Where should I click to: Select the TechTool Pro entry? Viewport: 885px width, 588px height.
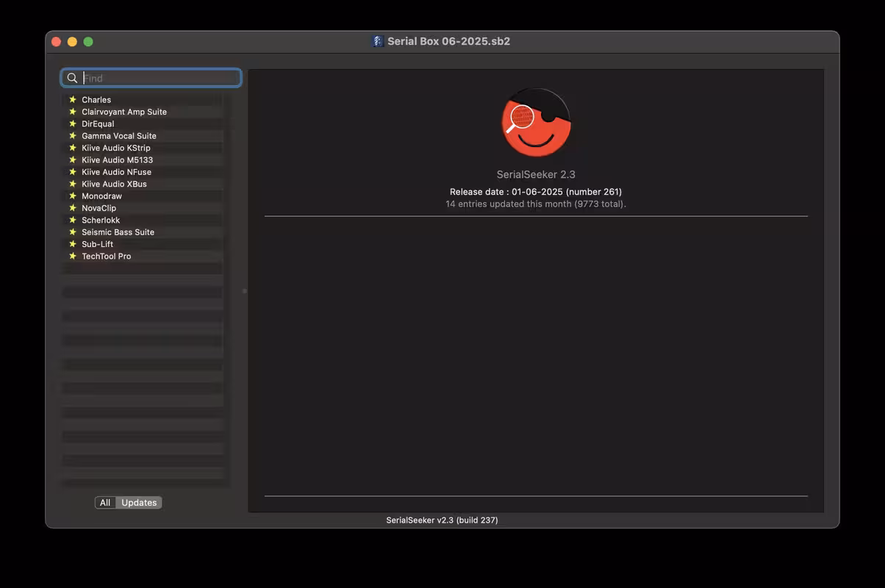[x=143, y=256]
